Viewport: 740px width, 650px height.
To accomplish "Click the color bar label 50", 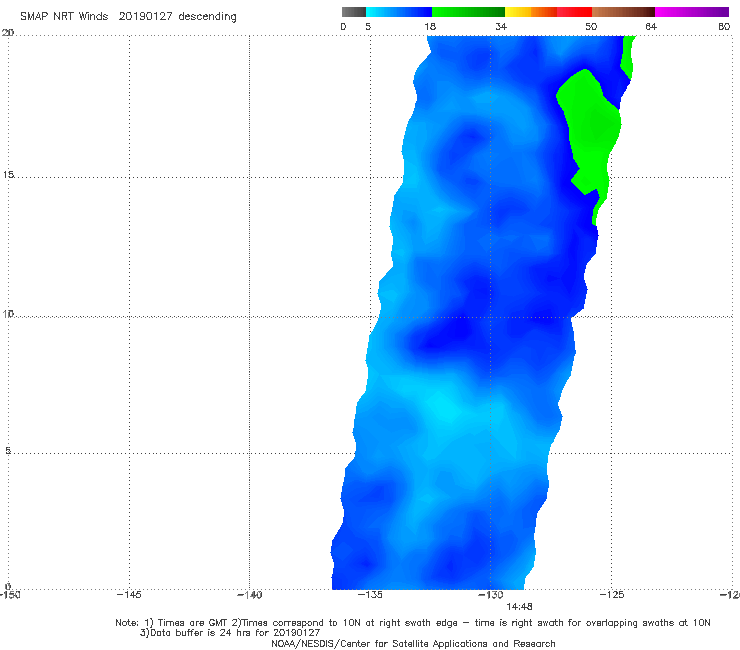I will point(591,26).
